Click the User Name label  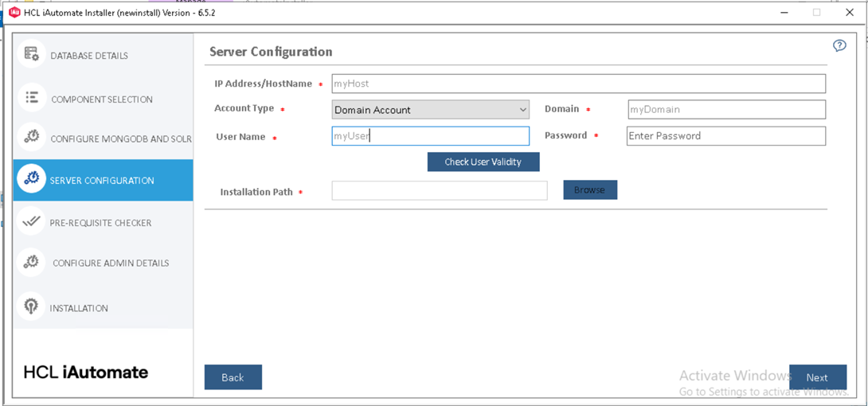pyautogui.click(x=240, y=137)
